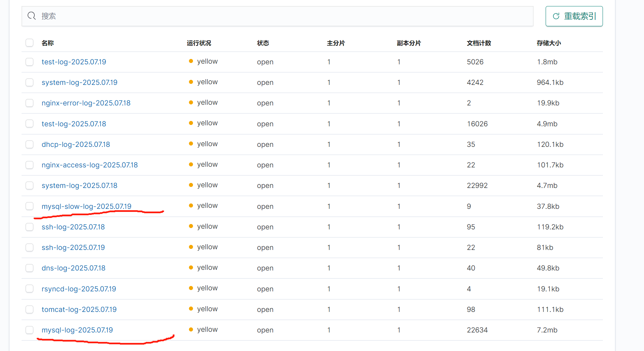Sort by the 存储大小 column header
Screen dimensions: 644x351
coord(549,43)
